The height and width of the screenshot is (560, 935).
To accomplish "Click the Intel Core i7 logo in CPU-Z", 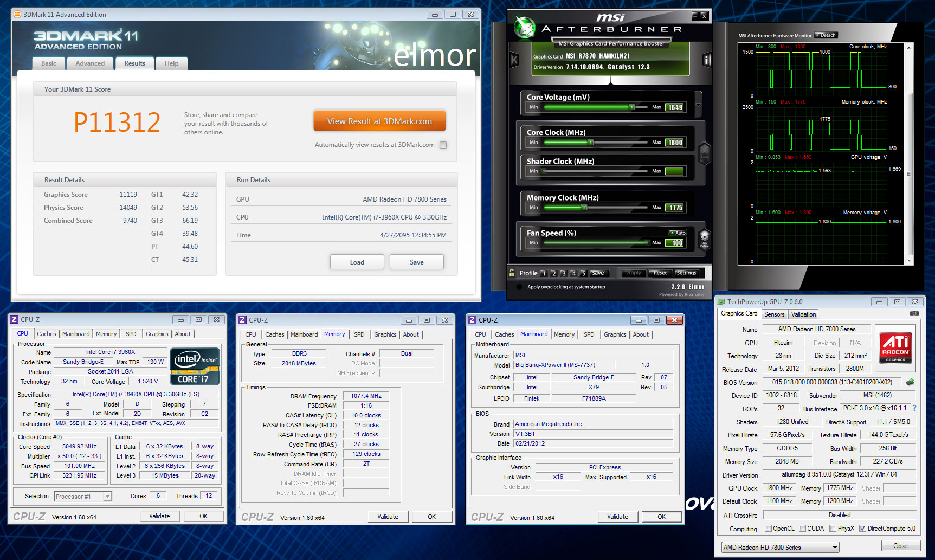I will pos(195,366).
